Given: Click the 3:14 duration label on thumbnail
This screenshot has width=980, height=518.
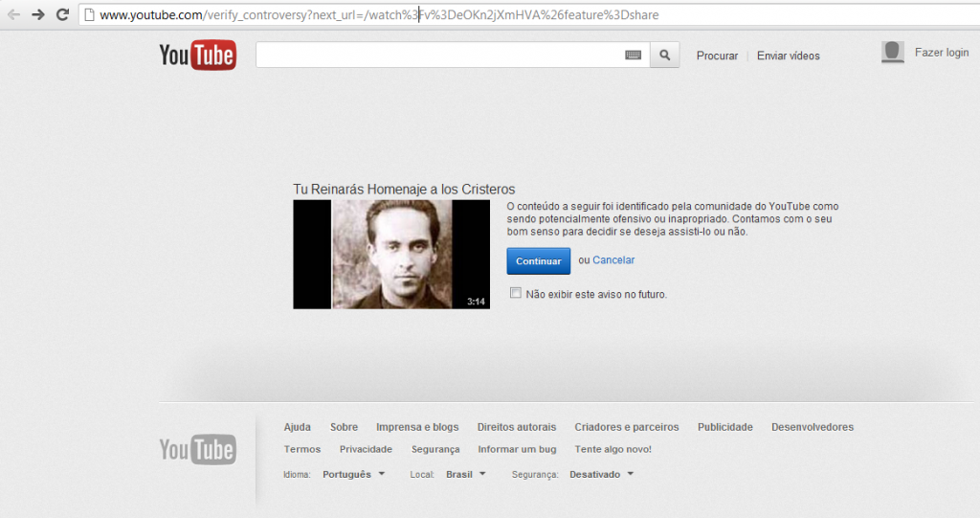Looking at the screenshot, I should coord(476,302).
